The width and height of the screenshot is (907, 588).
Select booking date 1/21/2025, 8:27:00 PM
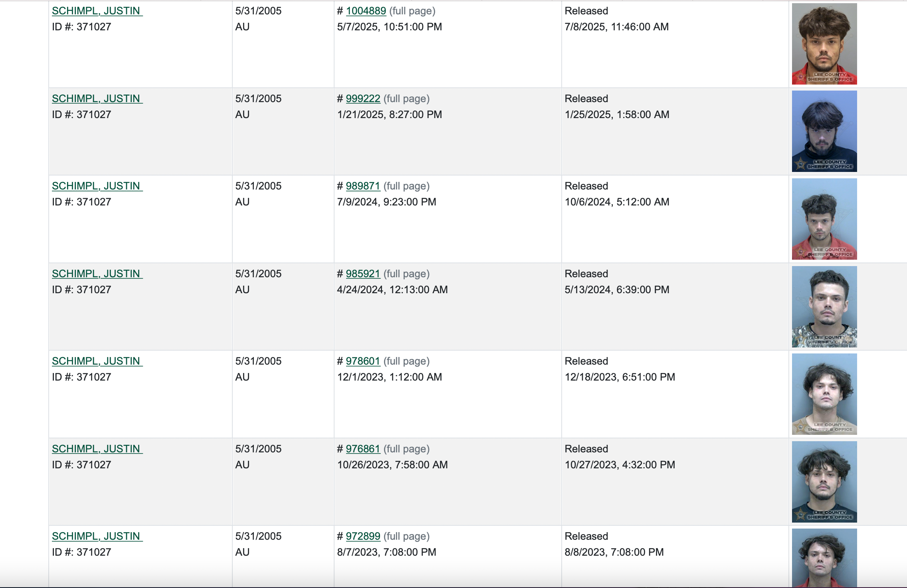coord(390,114)
